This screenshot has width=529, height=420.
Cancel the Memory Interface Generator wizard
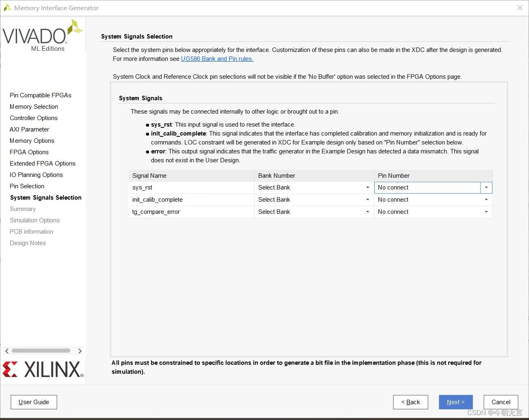(501, 402)
